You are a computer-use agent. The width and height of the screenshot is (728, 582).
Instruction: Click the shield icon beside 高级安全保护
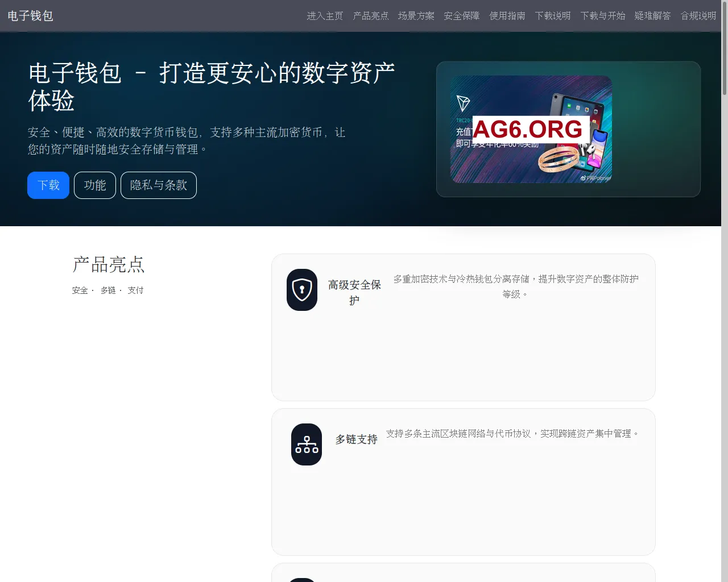[x=302, y=290]
